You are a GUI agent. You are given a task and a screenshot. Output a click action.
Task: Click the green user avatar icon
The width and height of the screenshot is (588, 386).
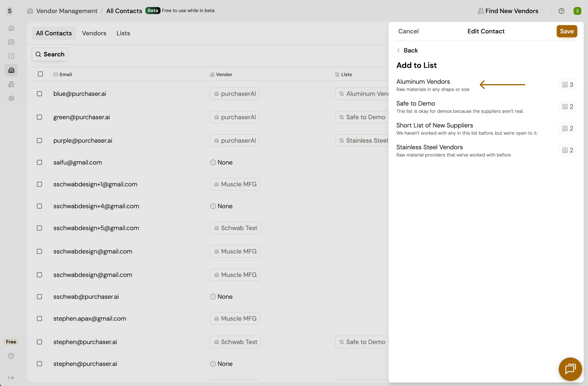(x=577, y=11)
